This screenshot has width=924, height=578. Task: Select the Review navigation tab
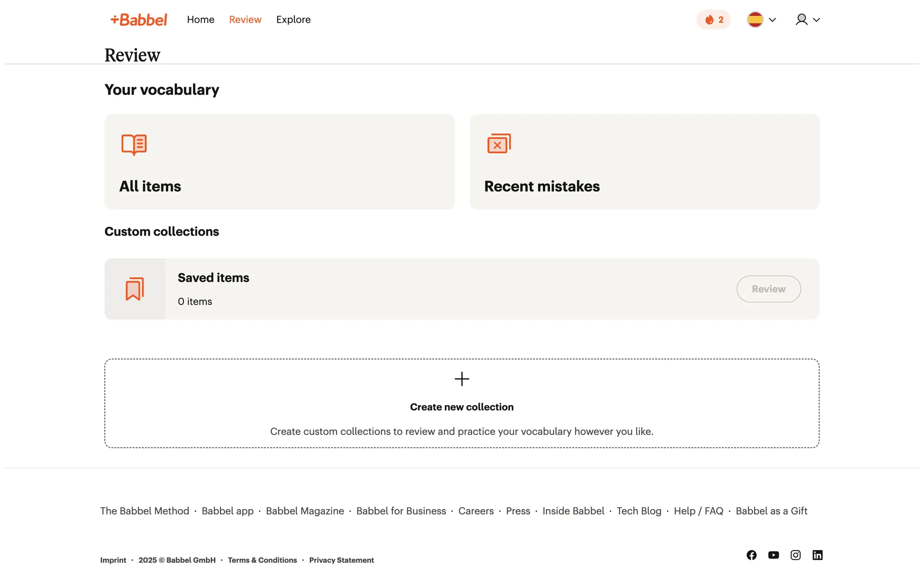coord(245,20)
